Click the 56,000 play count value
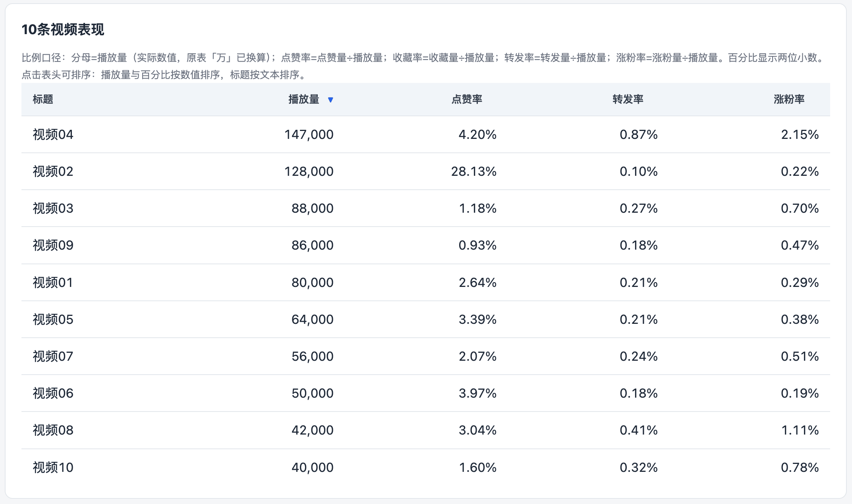This screenshot has height=504, width=852. (x=313, y=356)
